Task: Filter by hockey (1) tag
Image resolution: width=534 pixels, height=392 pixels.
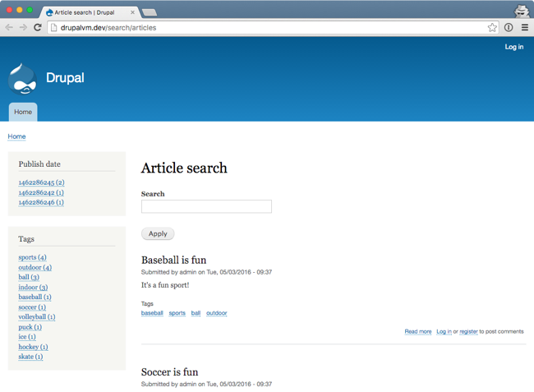Action: click(33, 347)
